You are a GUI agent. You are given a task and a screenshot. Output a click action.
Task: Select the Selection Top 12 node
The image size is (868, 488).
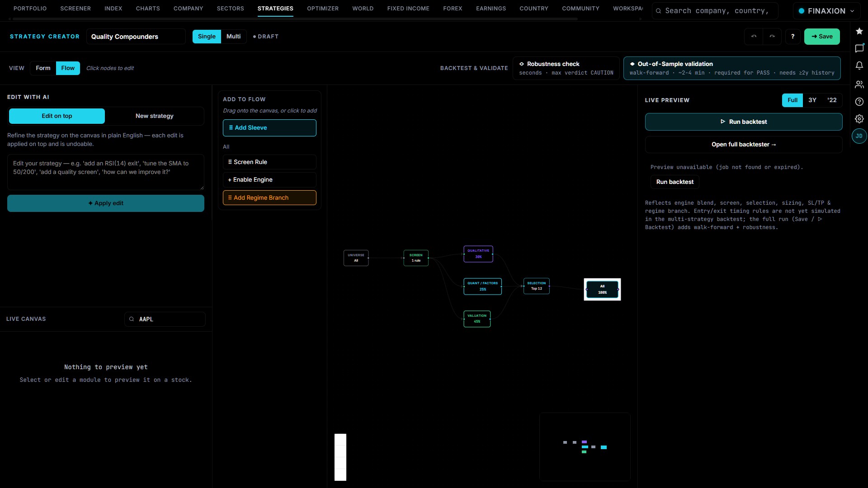click(537, 286)
